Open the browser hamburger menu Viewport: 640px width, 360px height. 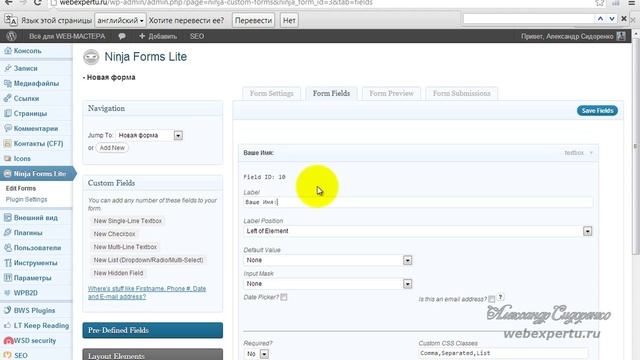tap(631, 2)
